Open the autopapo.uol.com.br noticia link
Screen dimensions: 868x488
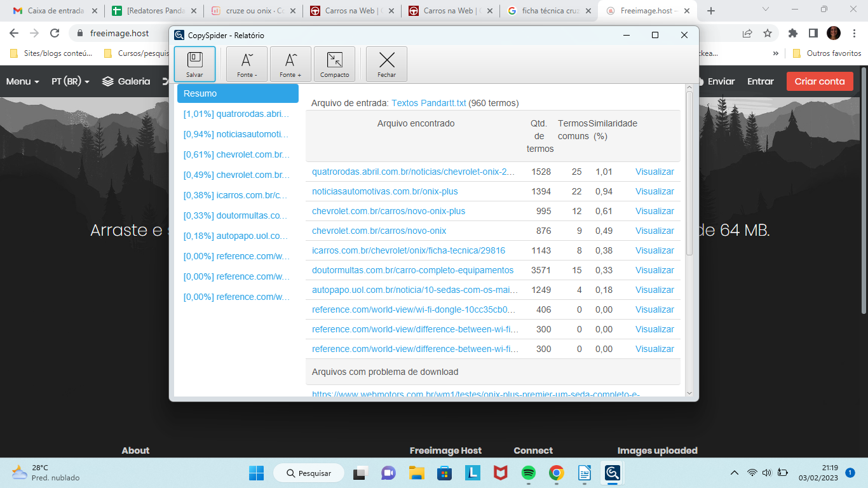(x=415, y=290)
